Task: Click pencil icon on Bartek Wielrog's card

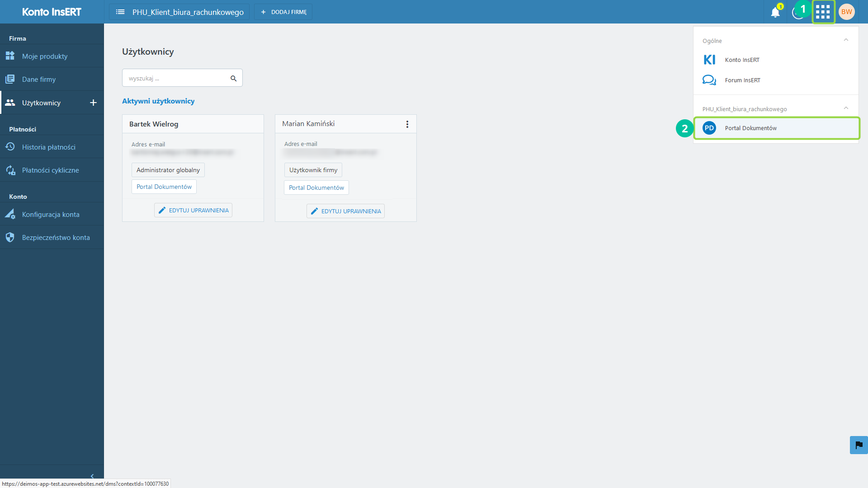Action: point(162,210)
